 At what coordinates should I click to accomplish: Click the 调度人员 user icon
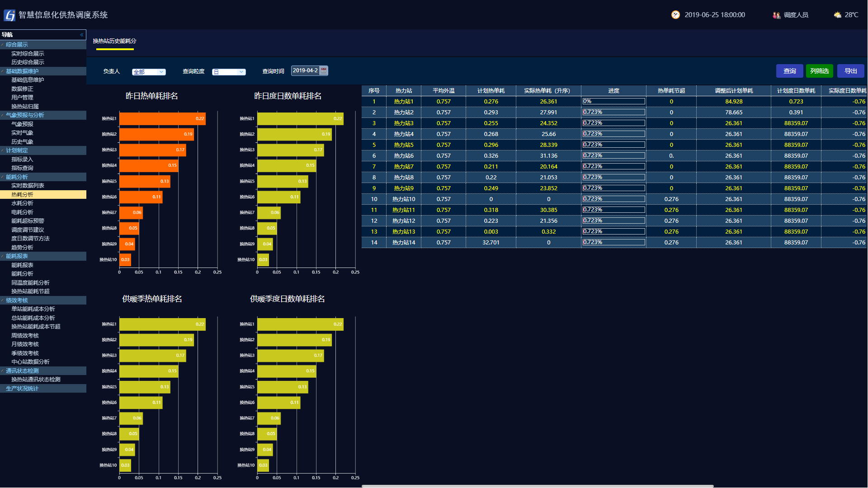click(x=777, y=15)
